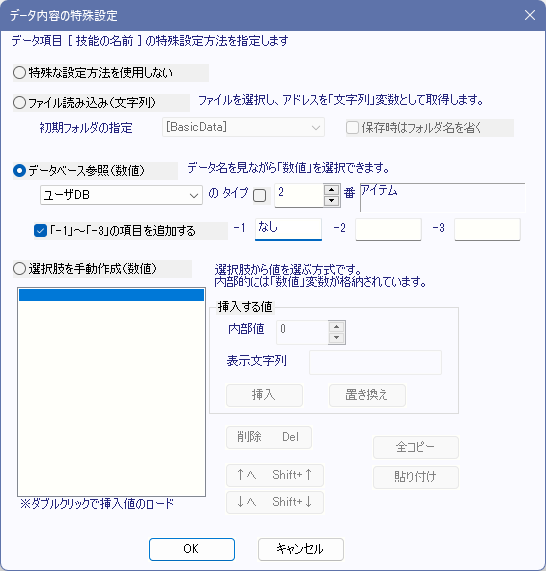This screenshot has width=546, height=571.
Task: Close the データ内容の特殊設定 dialog
Action: point(530,15)
